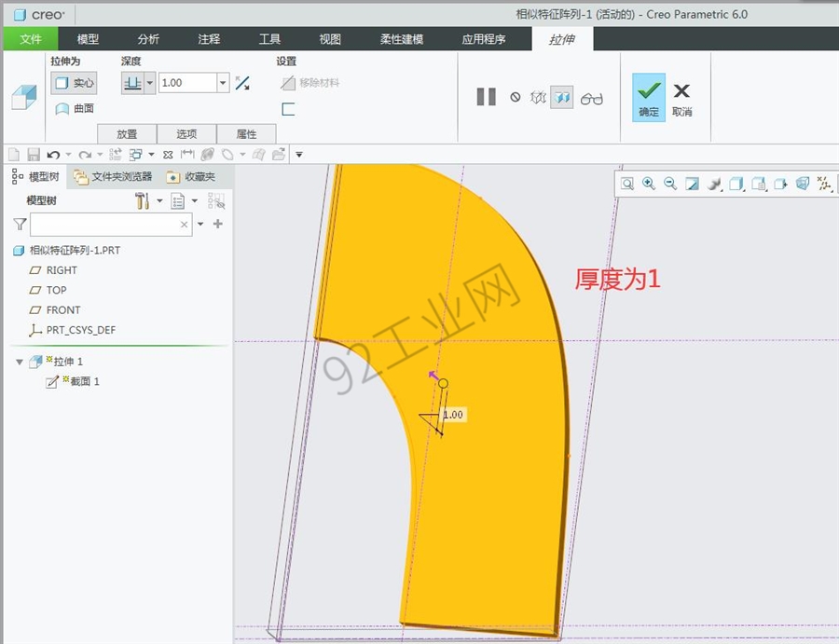
Task: Toggle the thicken sketch option
Action: [288, 109]
